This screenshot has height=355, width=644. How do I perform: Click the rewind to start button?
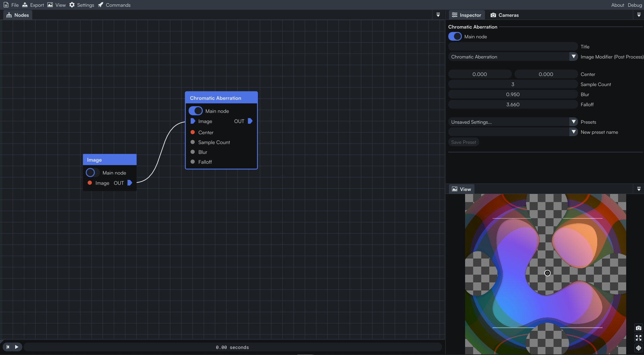(x=8, y=347)
